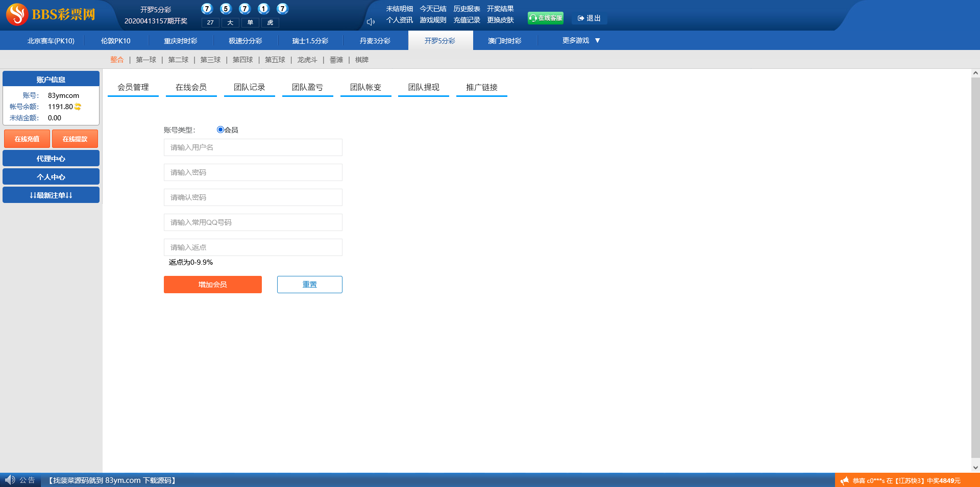The height and width of the screenshot is (487, 980).
Task: Click the drawn ball number 5
Action: pos(226,9)
